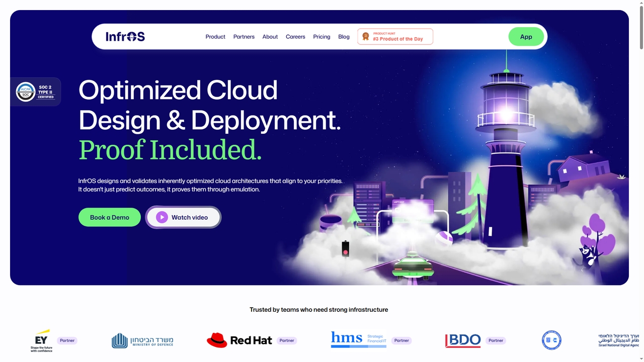The width and height of the screenshot is (644, 362).
Task: Select About in the navigation bar
Action: [270, 37]
